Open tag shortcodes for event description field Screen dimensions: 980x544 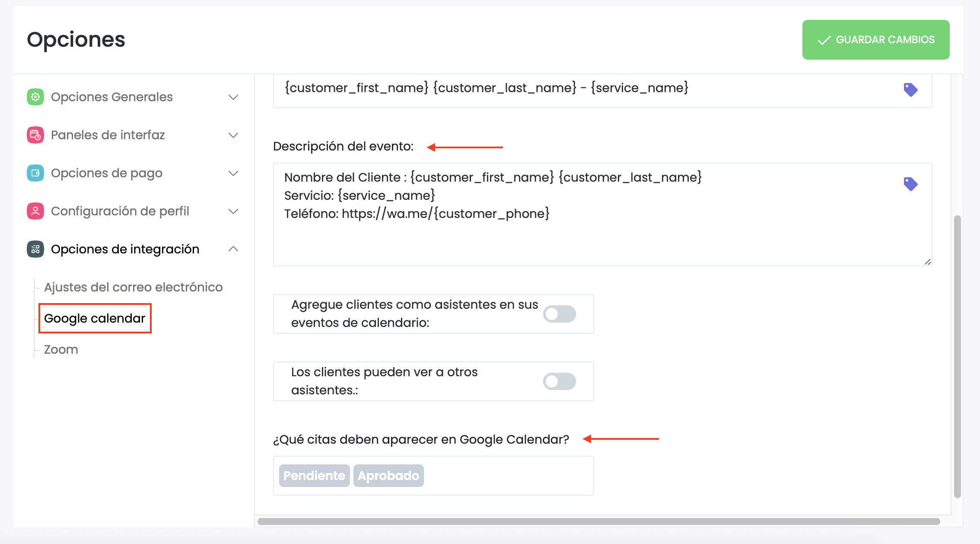point(910,184)
